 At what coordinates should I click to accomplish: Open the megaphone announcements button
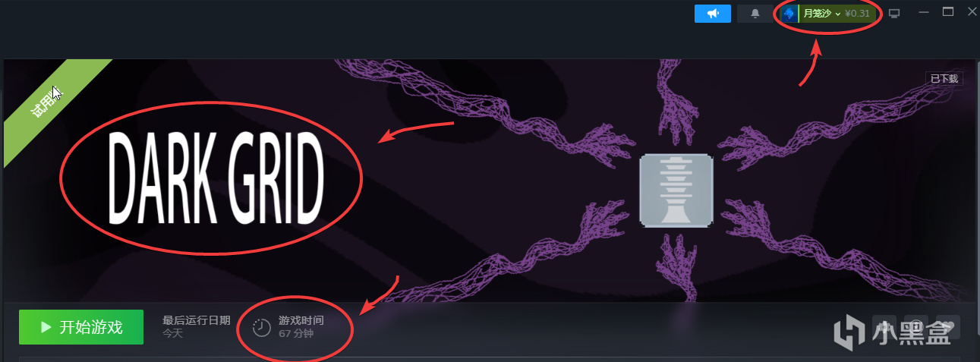click(x=712, y=14)
